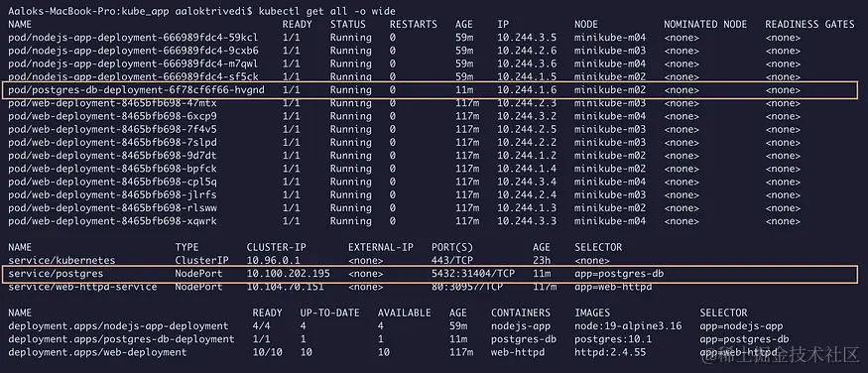Select pod IP address 10.244.2.6
868x373 pixels.
(x=527, y=51)
